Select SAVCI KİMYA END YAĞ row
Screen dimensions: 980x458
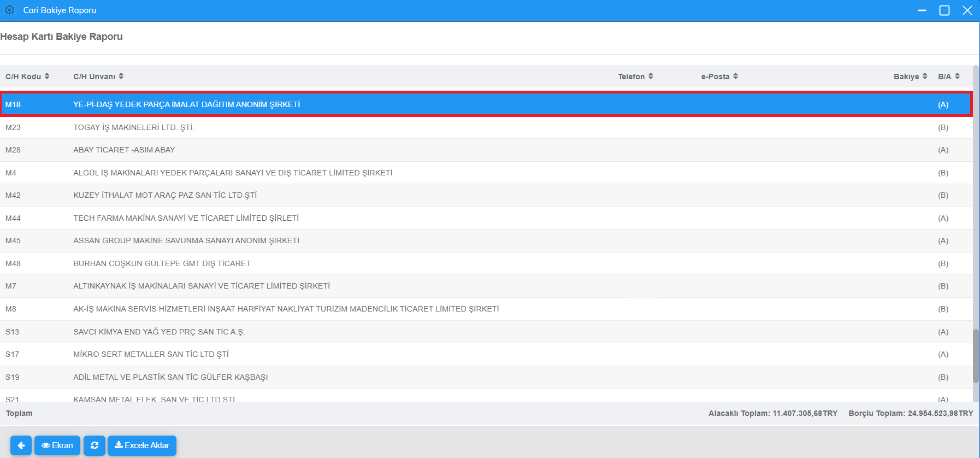pos(486,332)
